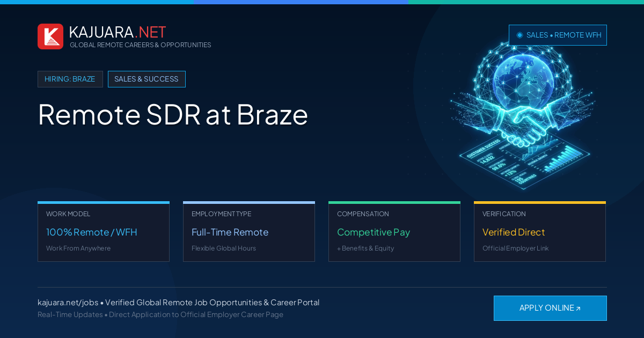Click the 'Official Employer Link' caption
The height and width of the screenshot is (338, 644).
pos(515,248)
